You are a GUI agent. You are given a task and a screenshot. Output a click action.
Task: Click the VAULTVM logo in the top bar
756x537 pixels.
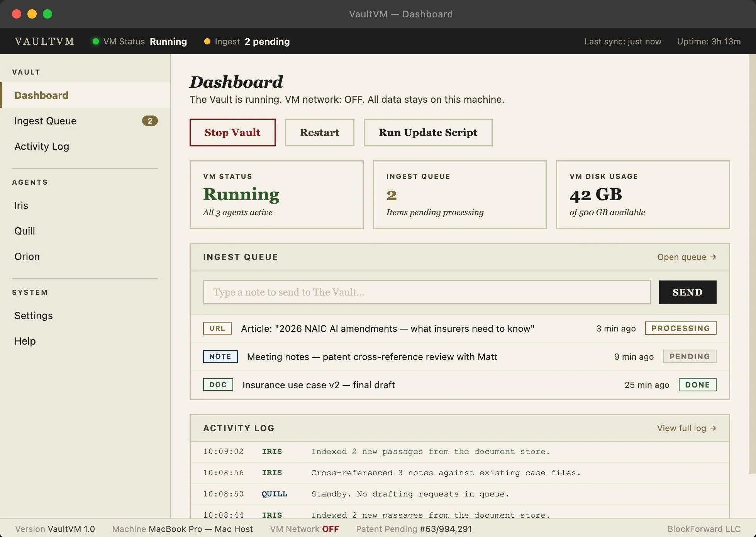point(44,41)
